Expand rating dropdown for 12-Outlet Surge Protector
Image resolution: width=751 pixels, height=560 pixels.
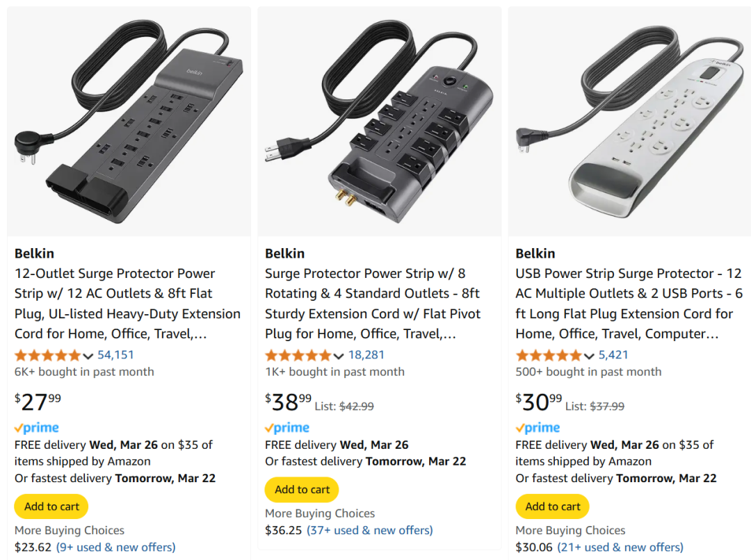coord(88,356)
